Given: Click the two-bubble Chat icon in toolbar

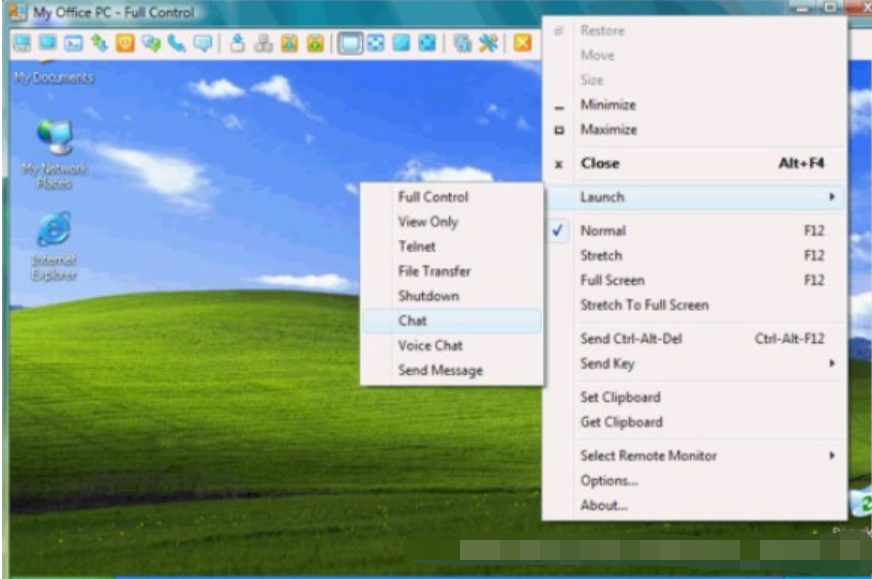Looking at the screenshot, I should point(151,43).
